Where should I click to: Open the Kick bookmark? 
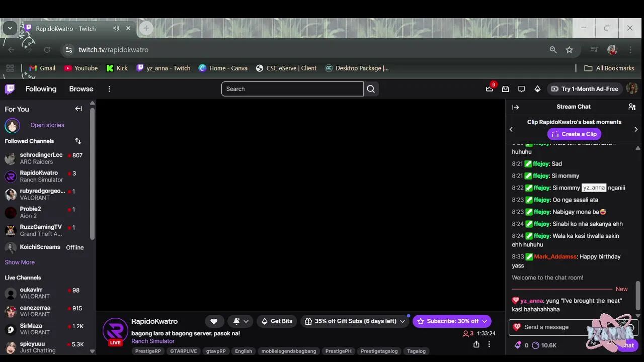(x=117, y=68)
